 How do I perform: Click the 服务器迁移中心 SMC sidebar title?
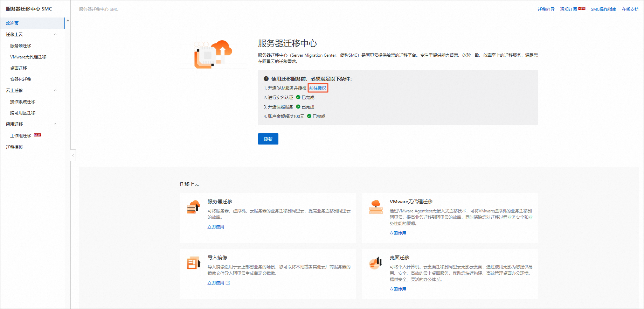tap(29, 9)
